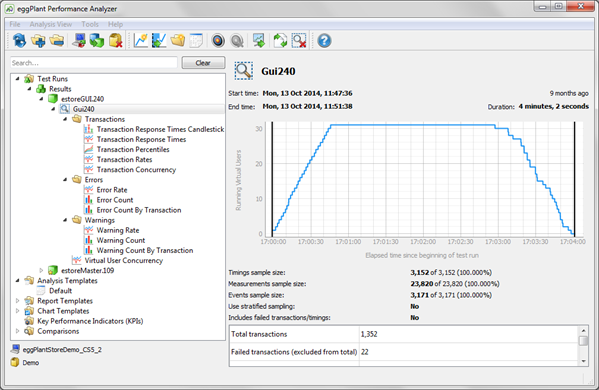
Task: Collapse the estoreGUI.240 node
Action: pyautogui.click(x=41, y=99)
